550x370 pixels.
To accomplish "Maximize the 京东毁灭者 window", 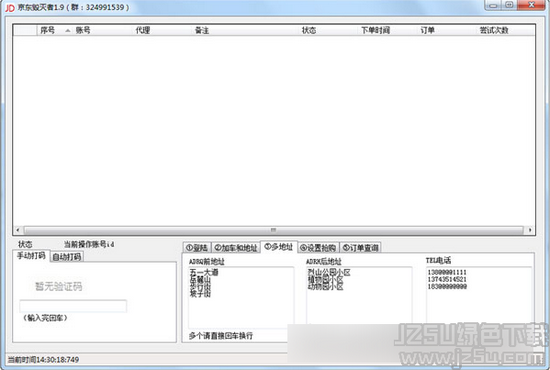I will (510, 5).
